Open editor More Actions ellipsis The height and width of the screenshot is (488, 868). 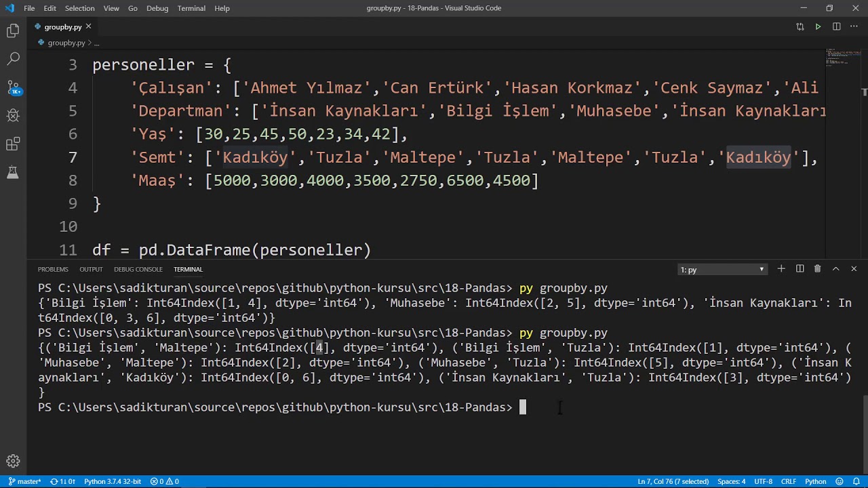tap(854, 26)
